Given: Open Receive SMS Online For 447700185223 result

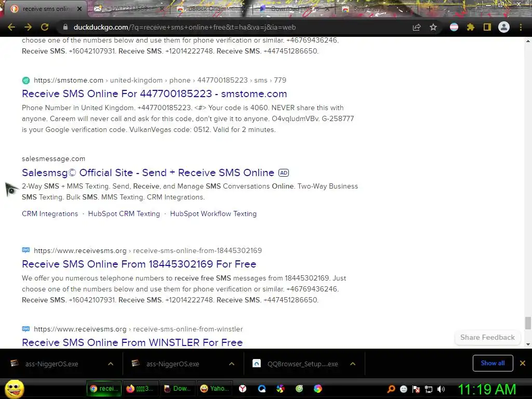Looking at the screenshot, I should (x=154, y=94).
